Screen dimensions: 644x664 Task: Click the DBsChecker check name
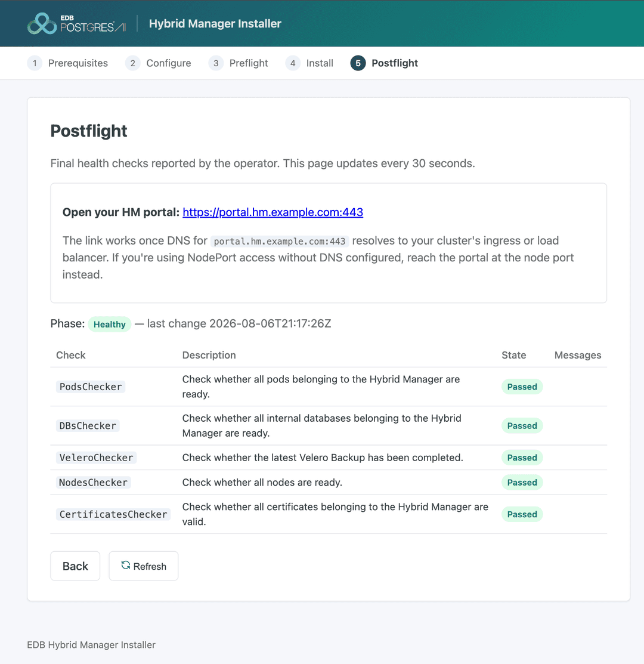88,425
